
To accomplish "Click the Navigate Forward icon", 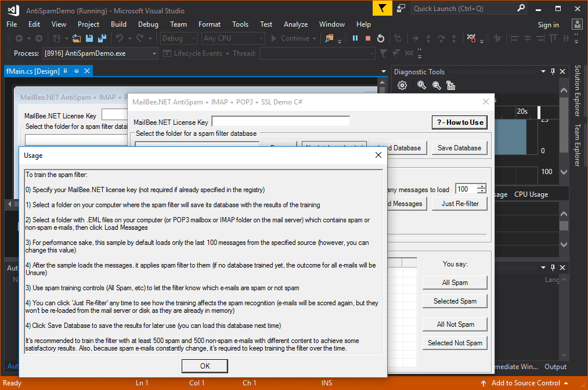I will (39, 38).
